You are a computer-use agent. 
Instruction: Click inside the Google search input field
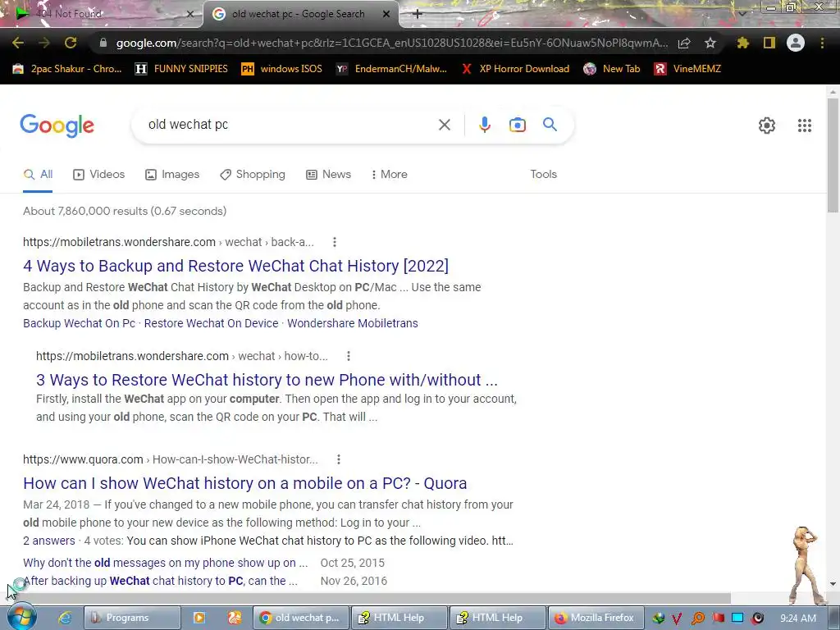click(x=290, y=125)
